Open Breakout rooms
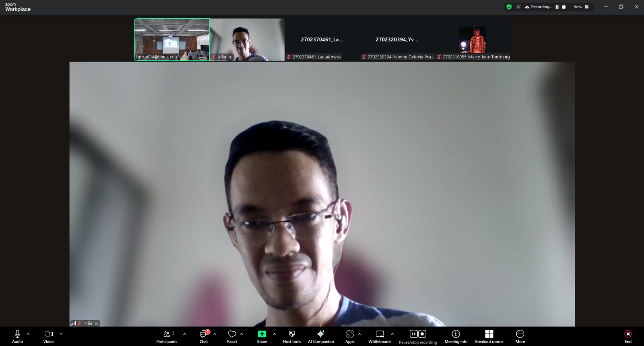This screenshot has height=346, width=644. (x=489, y=336)
